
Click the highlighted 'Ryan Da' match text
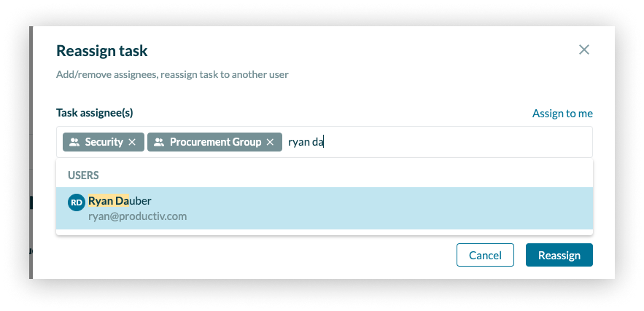point(109,201)
